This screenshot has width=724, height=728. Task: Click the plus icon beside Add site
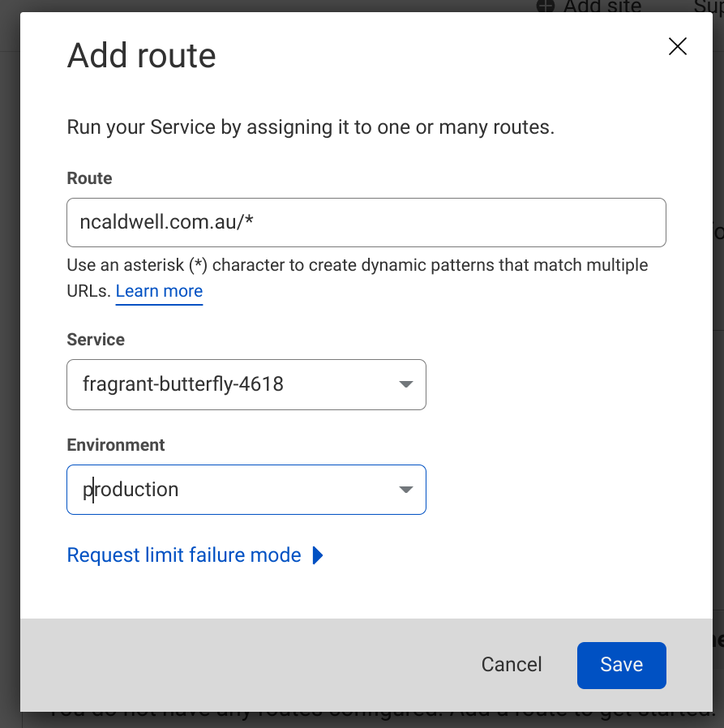tap(546, 6)
